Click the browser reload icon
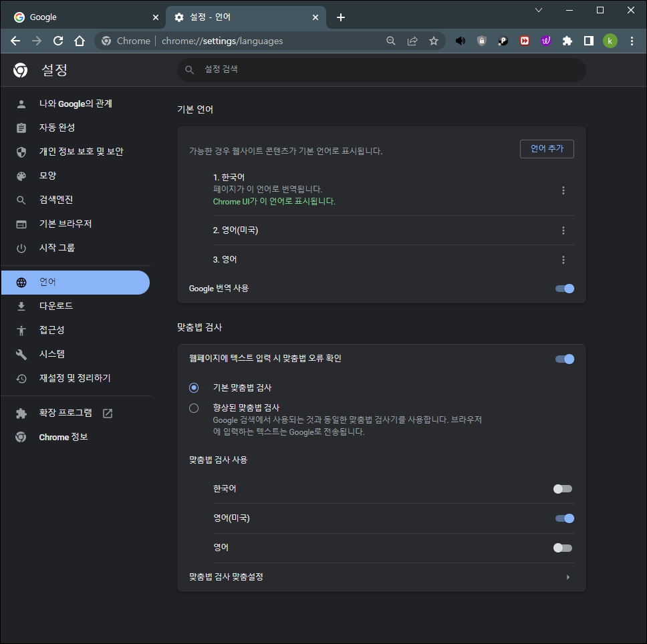The image size is (647, 644). 57,41
